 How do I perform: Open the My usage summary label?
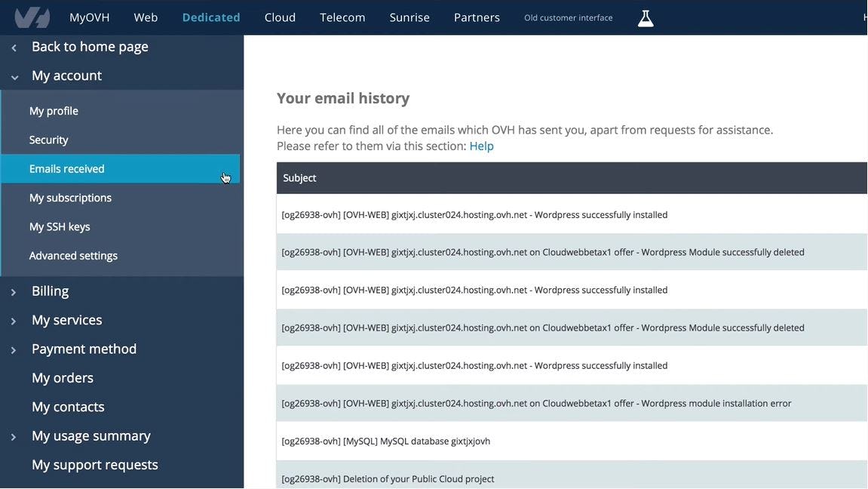click(90, 436)
